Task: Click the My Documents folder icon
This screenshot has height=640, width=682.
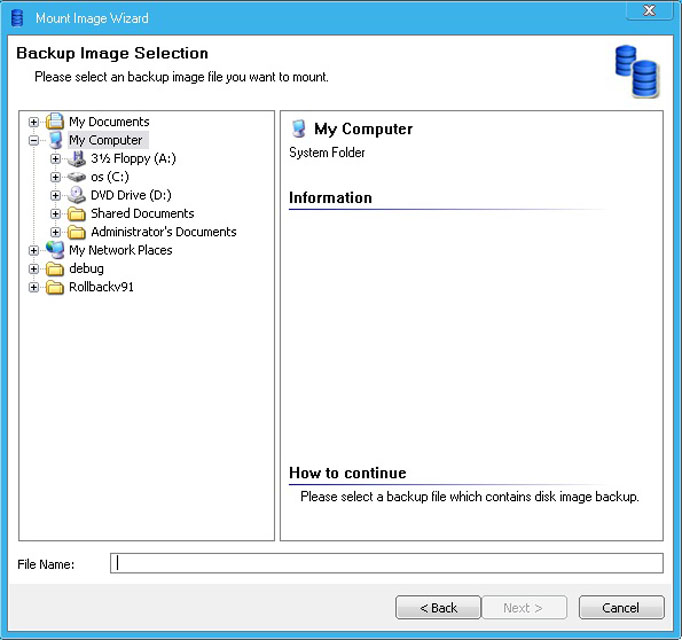Action: coord(55,121)
